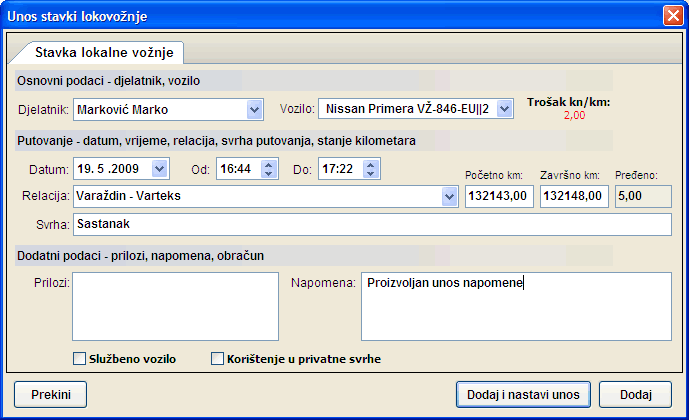Viewport: 689px width, 420px height.
Task: Expand the Vozilo dropdown
Action: 504,108
